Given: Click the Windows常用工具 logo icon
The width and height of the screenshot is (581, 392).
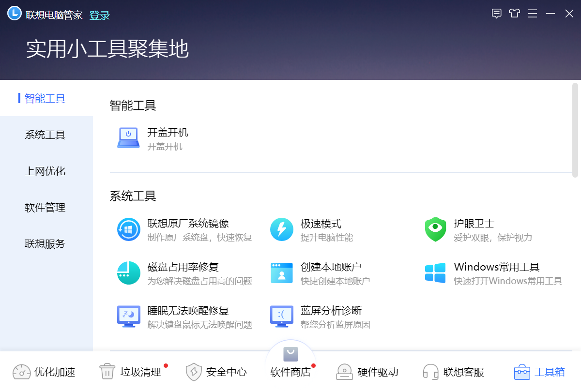Looking at the screenshot, I should click(435, 273).
